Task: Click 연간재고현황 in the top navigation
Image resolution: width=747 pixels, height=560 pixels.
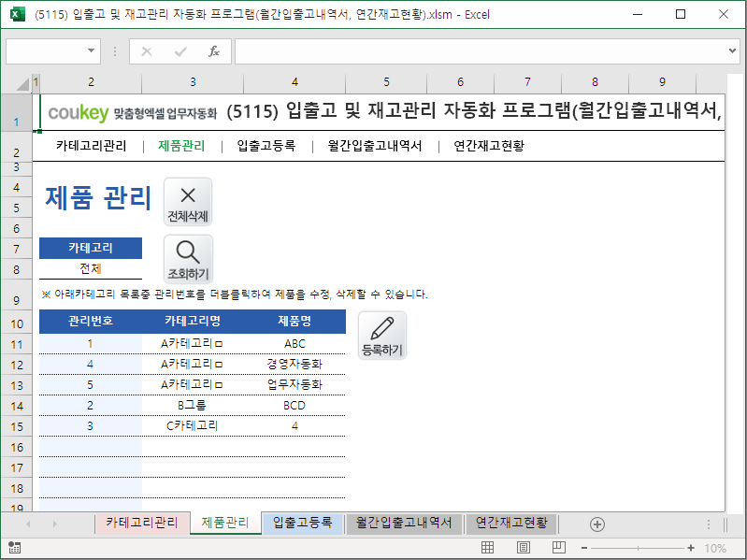Action: coord(489,146)
